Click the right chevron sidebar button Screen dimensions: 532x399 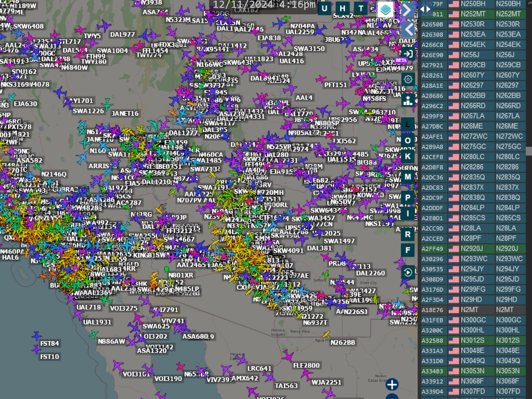pyautogui.click(x=407, y=10)
